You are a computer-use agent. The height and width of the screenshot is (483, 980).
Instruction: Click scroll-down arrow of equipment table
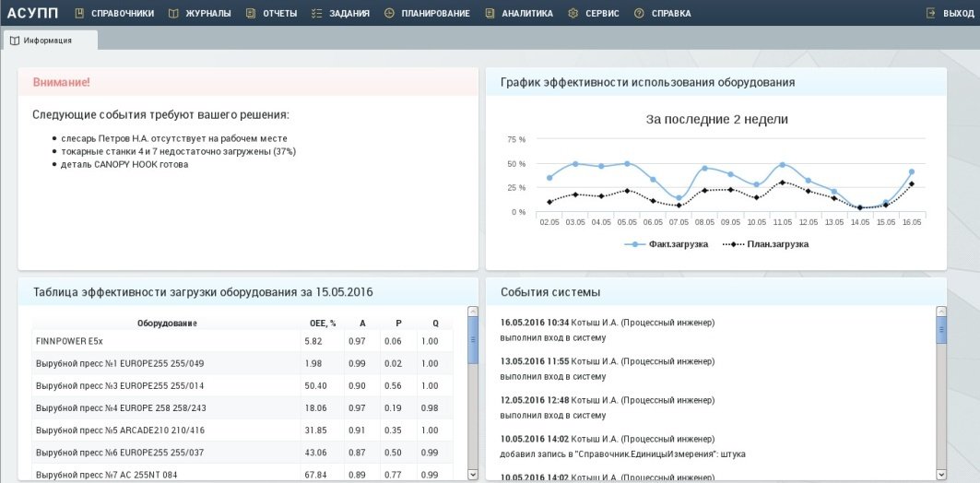tap(473, 475)
